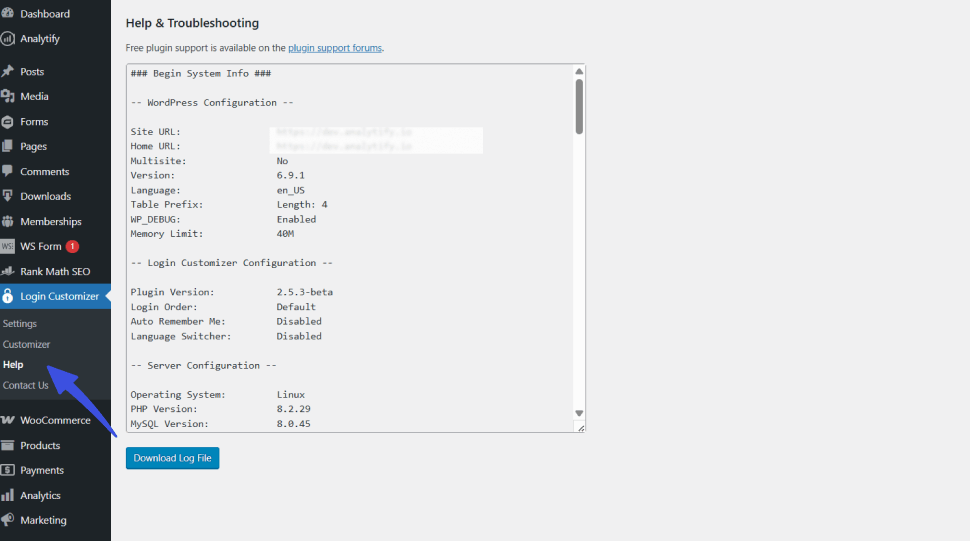Click the 'Plugin Version:' line

click(231, 292)
